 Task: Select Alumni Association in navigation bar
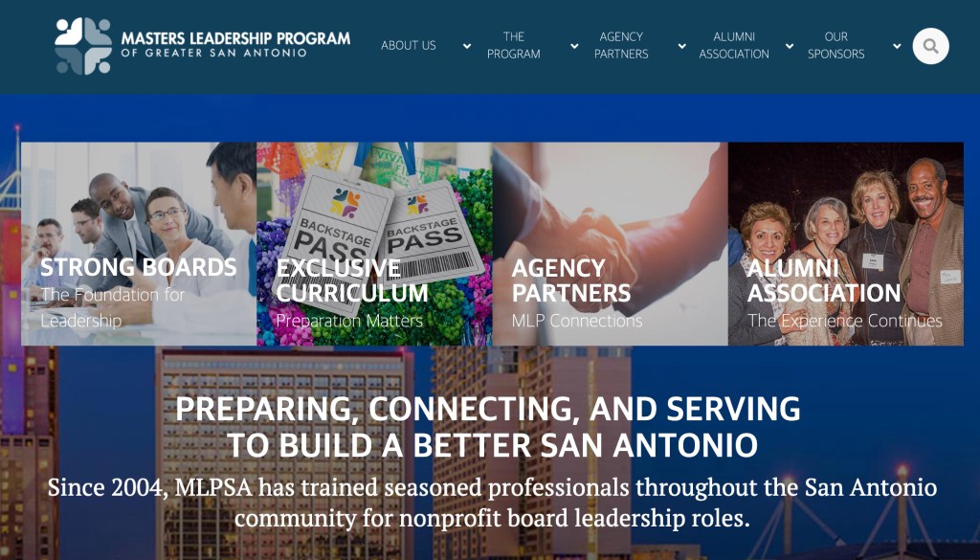734,46
